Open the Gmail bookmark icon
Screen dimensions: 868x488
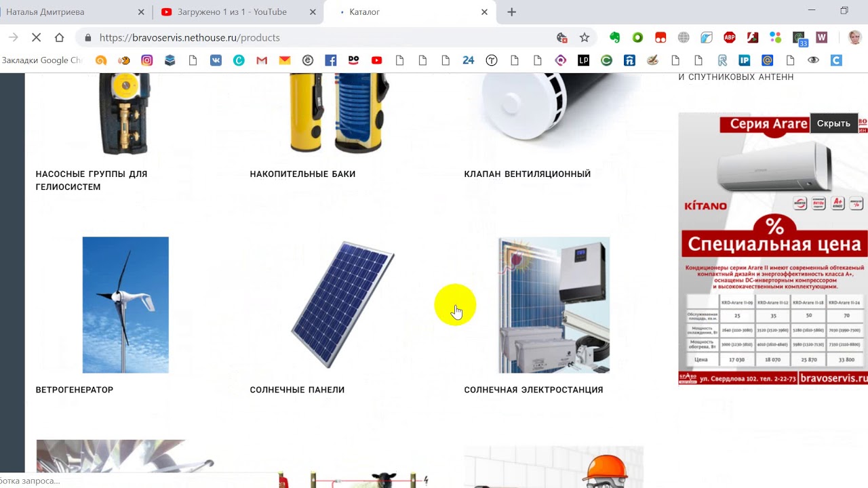pos(262,60)
